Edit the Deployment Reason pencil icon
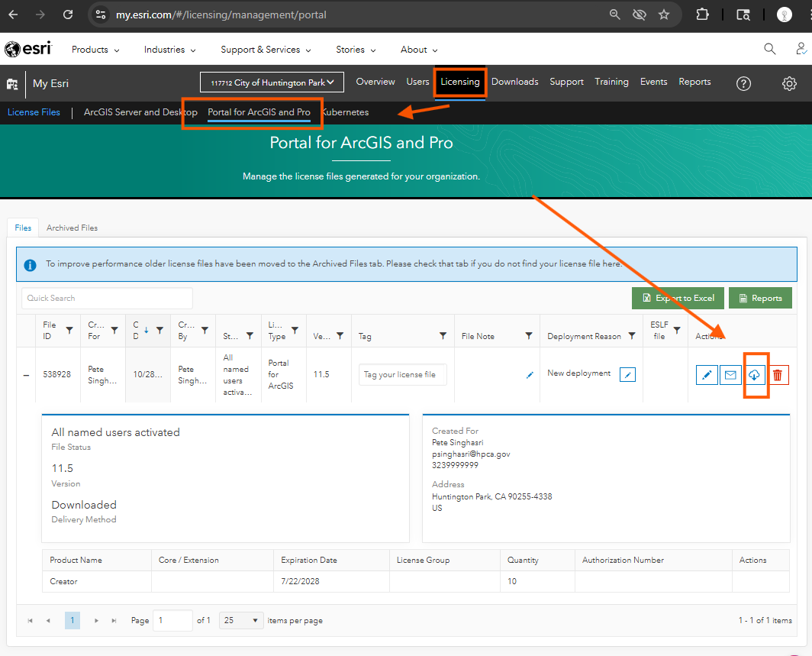Viewport: 812px width, 656px height. (627, 374)
